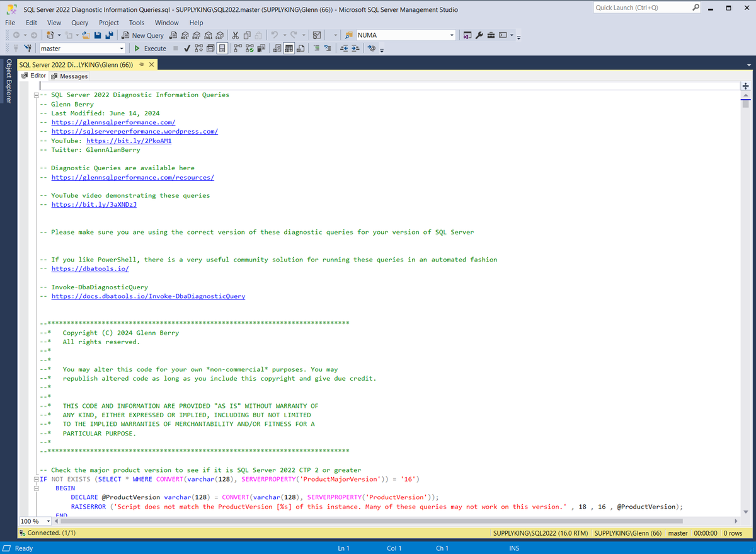Copy selection with the copy icon
The height and width of the screenshot is (554, 756).
247,35
